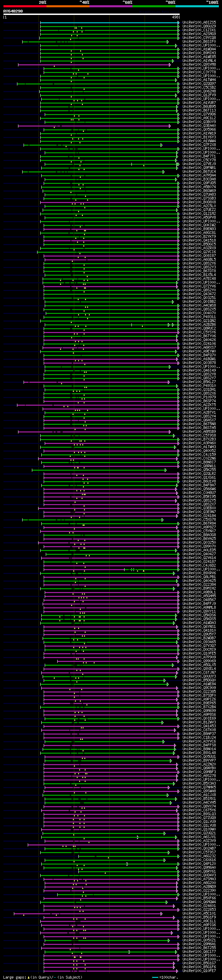Viewport: 222px width, 980px height.
Task: Click the query end position 498
Action: tap(175, 17)
